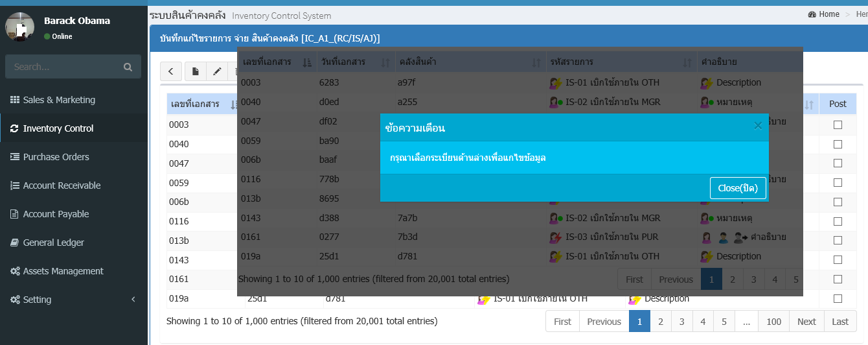Click the icon before หมายเหตุ in row 0040
868x345 pixels.
[x=707, y=102]
